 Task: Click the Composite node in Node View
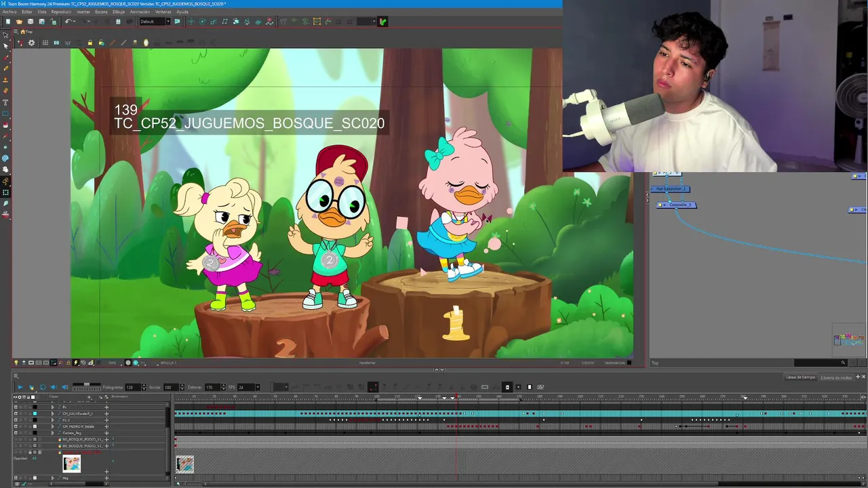click(x=677, y=205)
